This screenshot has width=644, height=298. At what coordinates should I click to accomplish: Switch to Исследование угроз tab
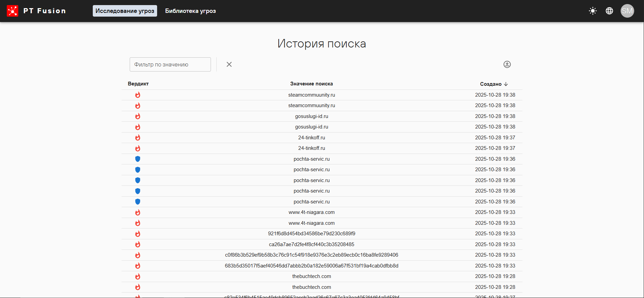click(125, 11)
